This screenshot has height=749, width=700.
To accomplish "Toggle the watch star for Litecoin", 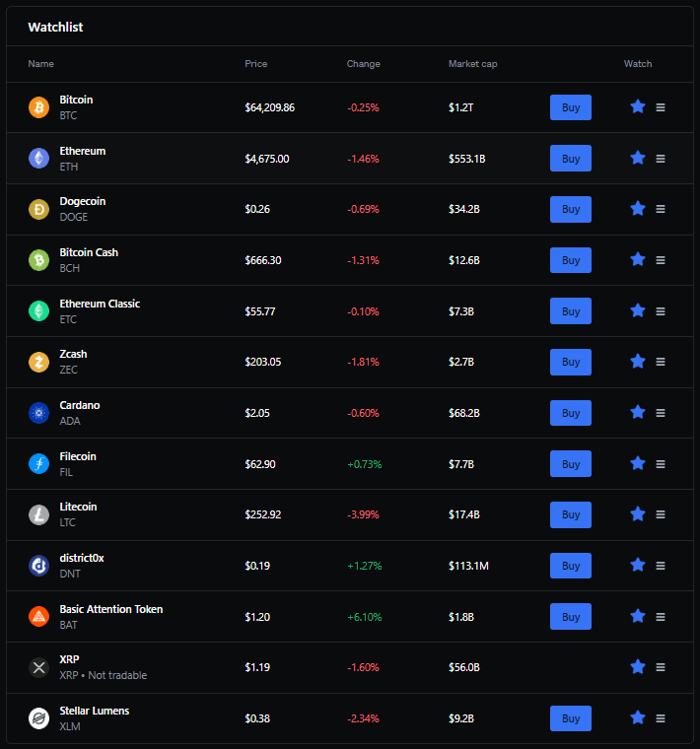I will coord(638,513).
